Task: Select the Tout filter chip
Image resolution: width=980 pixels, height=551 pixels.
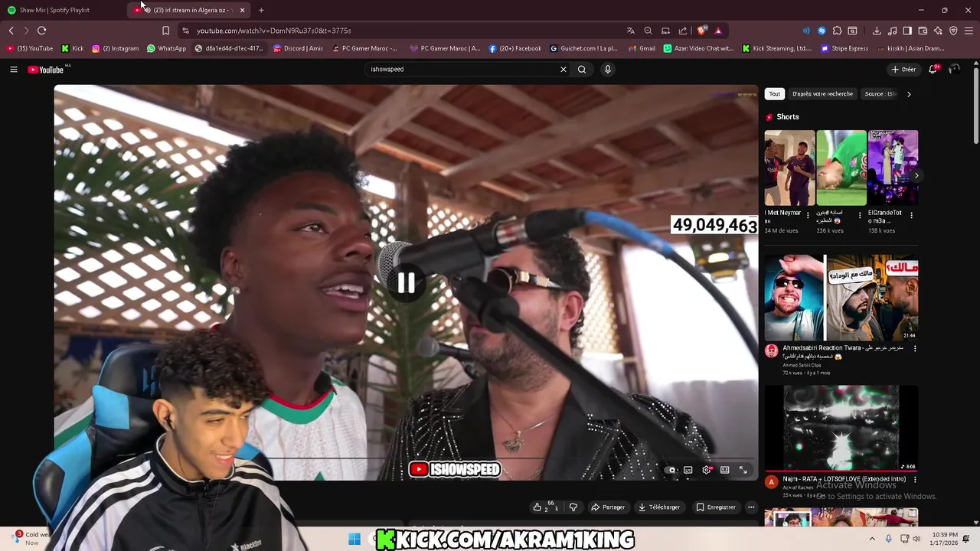Action: (x=775, y=94)
